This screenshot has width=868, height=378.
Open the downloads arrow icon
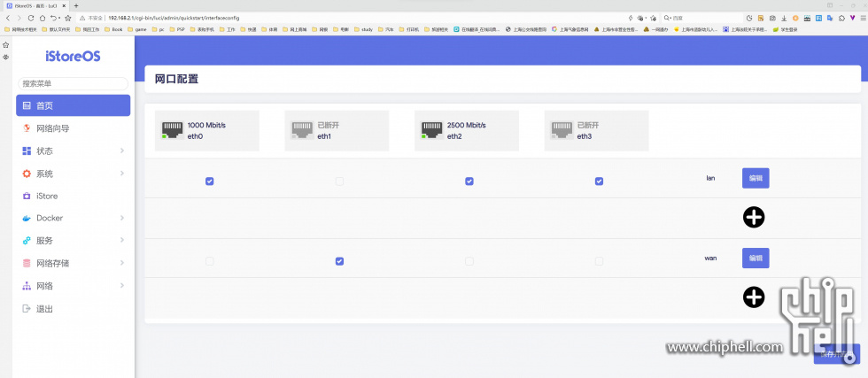[x=784, y=18]
